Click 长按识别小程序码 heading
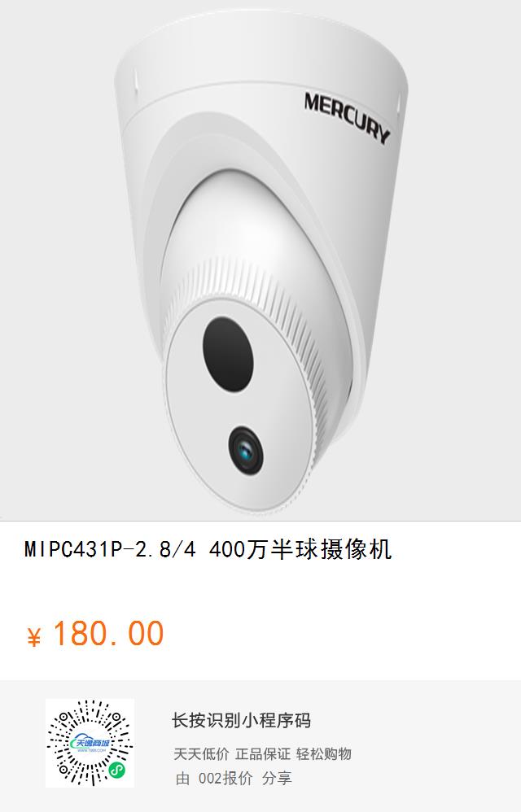 pyautogui.click(x=241, y=720)
